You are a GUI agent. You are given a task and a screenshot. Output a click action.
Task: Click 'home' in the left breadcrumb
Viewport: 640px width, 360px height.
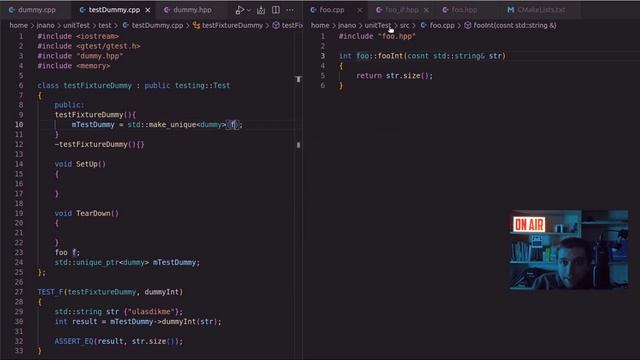pos(18,25)
